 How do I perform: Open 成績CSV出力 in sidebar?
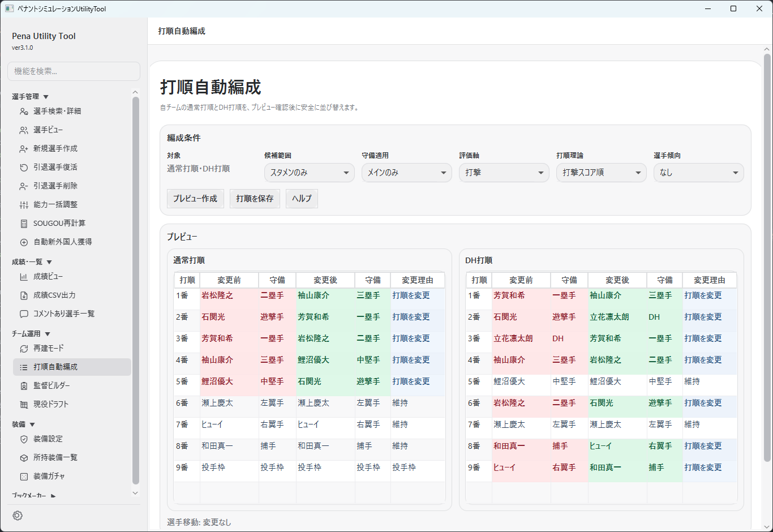click(72, 295)
